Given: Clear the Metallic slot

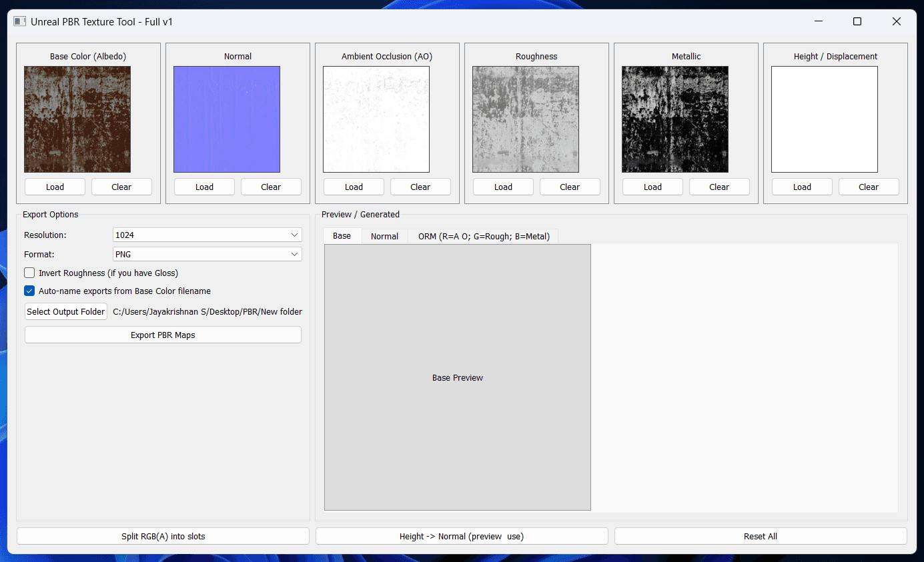Looking at the screenshot, I should (x=719, y=187).
